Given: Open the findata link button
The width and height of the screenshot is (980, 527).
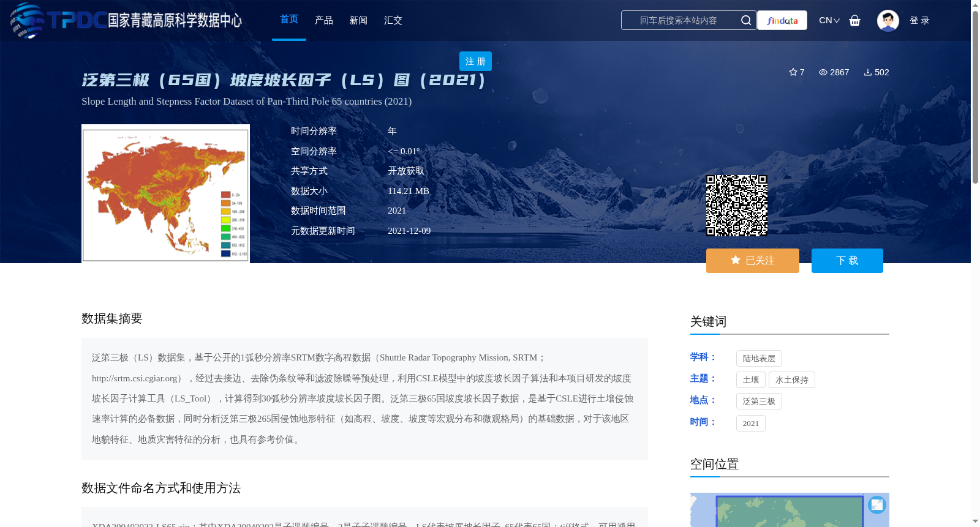Looking at the screenshot, I should pos(782,20).
